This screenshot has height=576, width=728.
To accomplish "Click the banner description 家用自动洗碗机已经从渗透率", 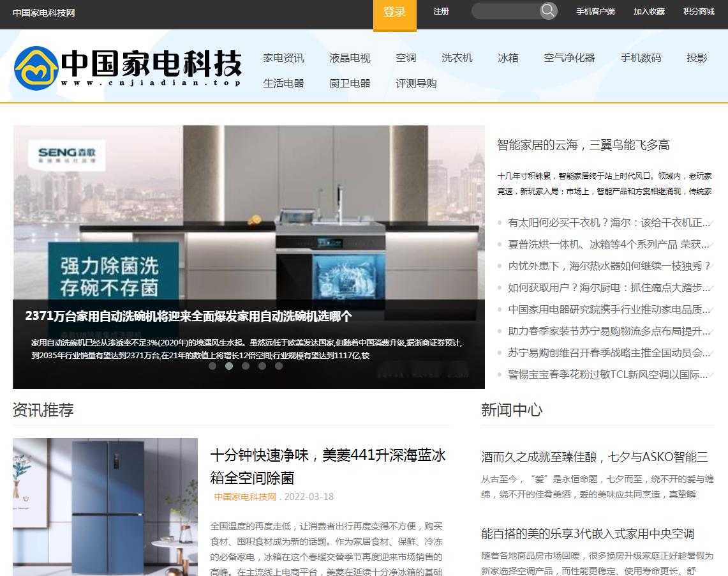I will (247, 349).
